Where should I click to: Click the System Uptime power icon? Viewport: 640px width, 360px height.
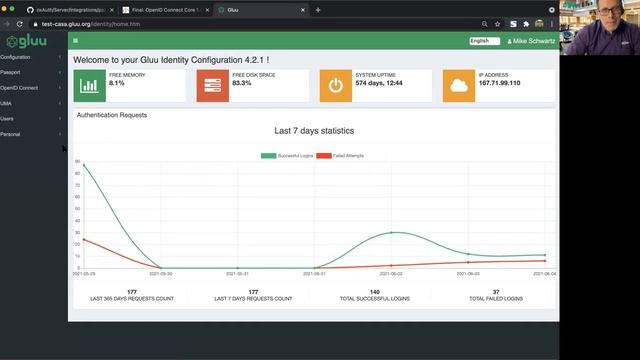tap(336, 86)
